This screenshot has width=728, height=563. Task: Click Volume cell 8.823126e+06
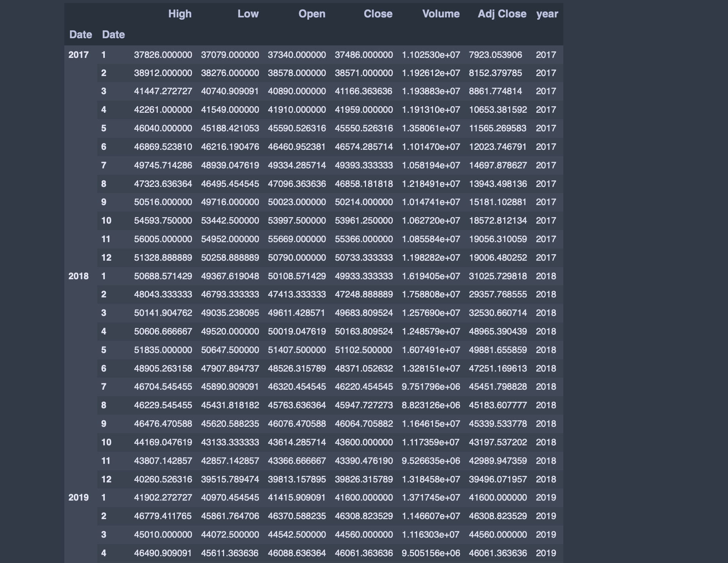[431, 405]
